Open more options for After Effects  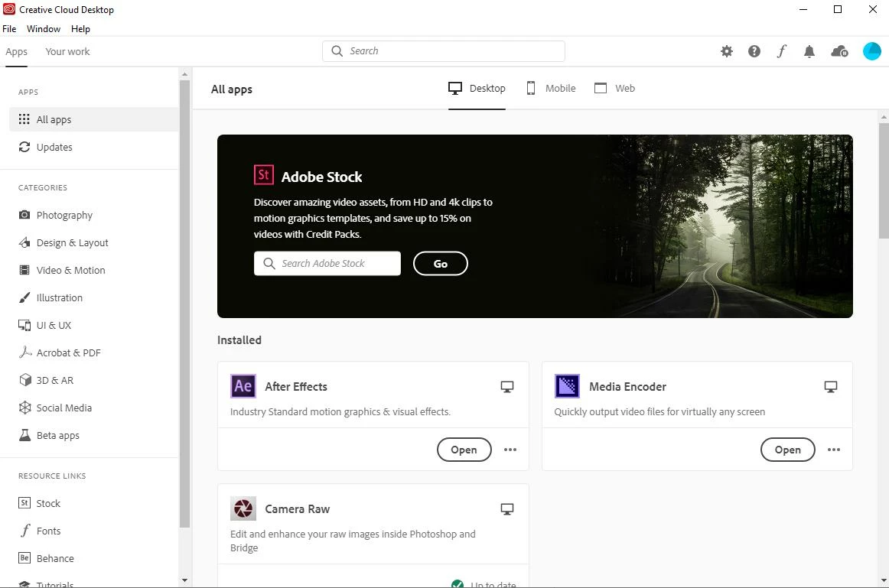coord(510,450)
